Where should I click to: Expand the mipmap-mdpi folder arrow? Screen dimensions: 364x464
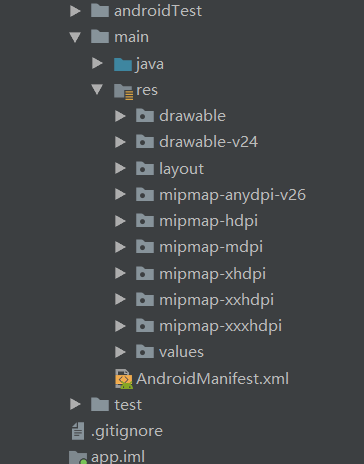pos(120,247)
